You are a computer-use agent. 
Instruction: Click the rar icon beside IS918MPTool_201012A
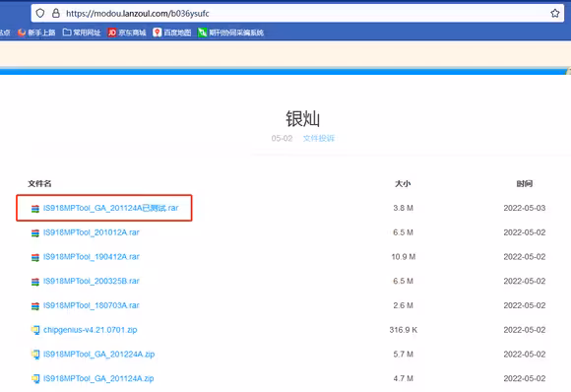[35, 233]
